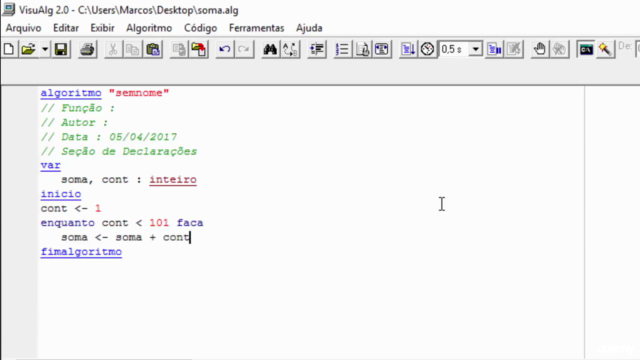640x360 pixels.
Task: Paste from clipboard icon
Action: (x=153, y=49)
